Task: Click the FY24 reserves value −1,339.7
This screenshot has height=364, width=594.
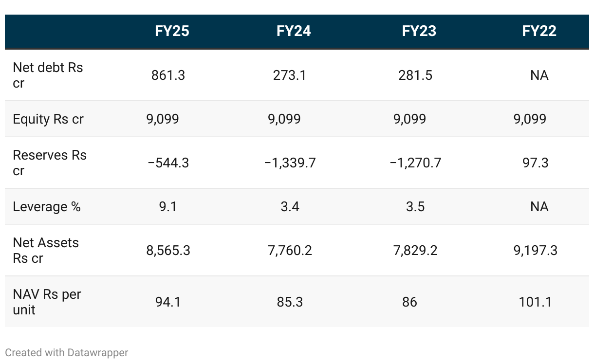Action: pyautogui.click(x=290, y=163)
